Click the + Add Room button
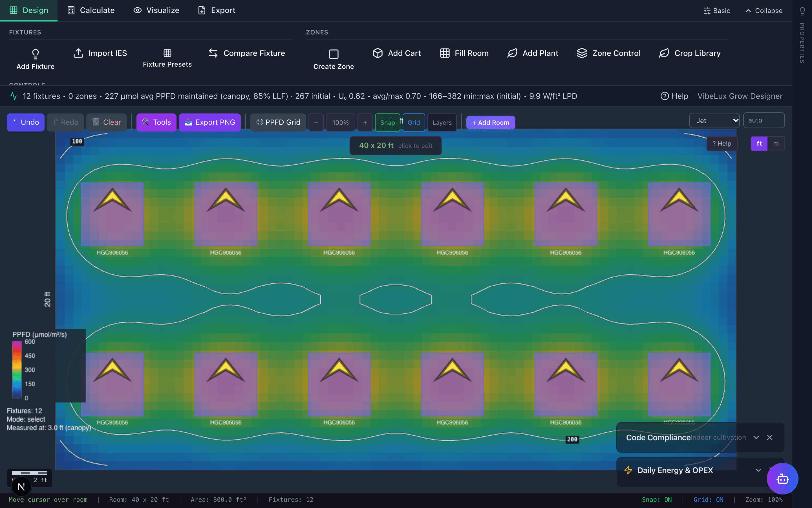812x508 pixels. click(491, 122)
